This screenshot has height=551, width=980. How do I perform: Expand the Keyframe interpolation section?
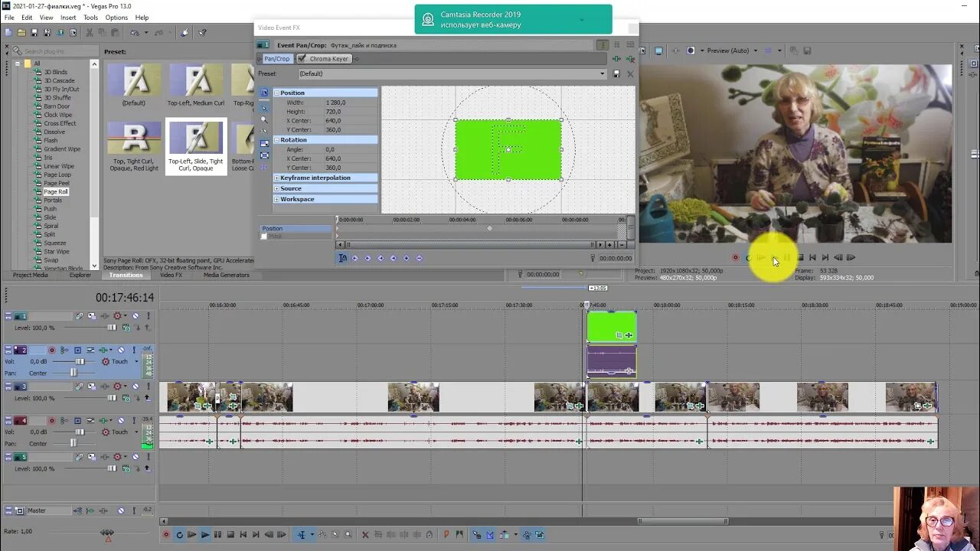pos(276,178)
